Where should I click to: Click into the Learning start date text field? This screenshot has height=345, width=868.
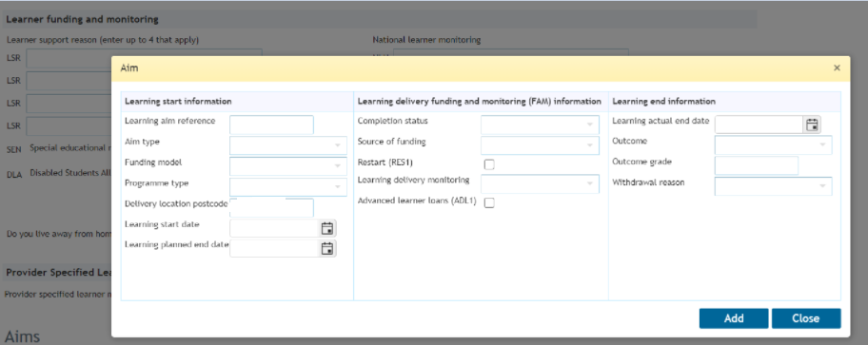(x=275, y=228)
